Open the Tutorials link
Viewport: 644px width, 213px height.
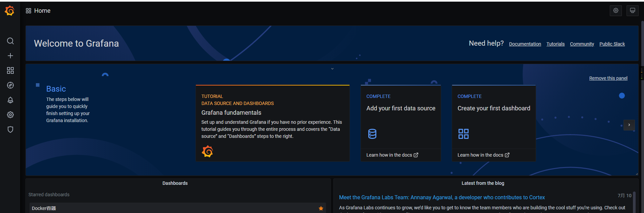point(555,44)
